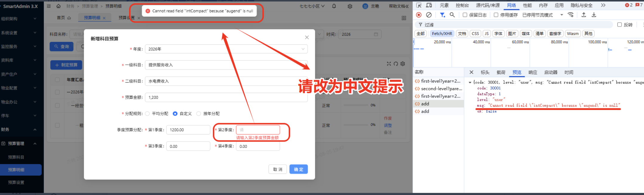Screen dimensions: 644x195
Task: Open the 首页 page tab
Action: point(64,18)
